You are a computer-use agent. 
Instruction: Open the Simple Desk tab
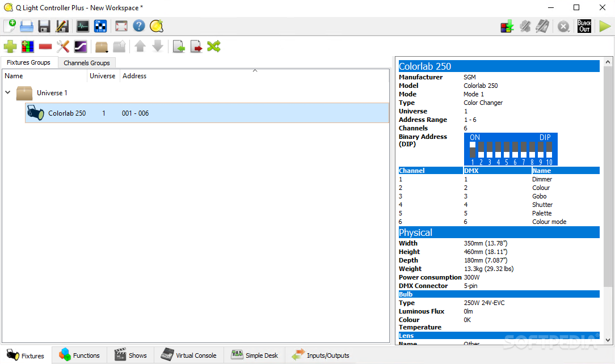click(x=255, y=355)
